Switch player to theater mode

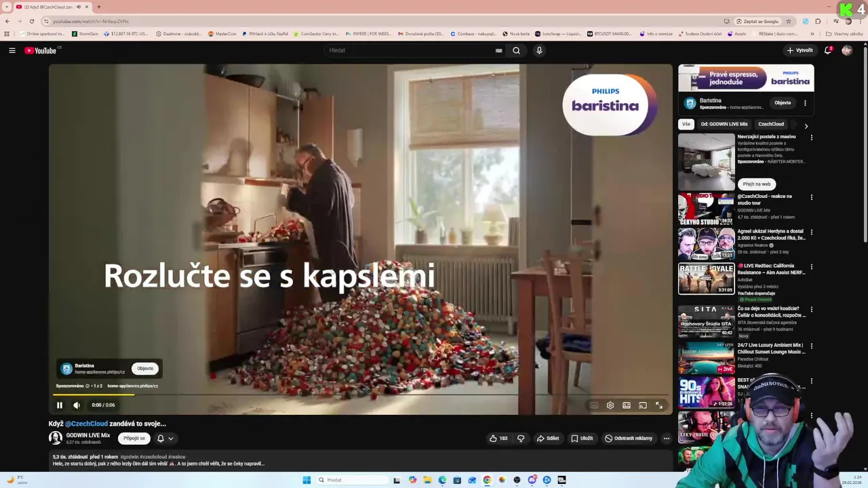coord(627,405)
